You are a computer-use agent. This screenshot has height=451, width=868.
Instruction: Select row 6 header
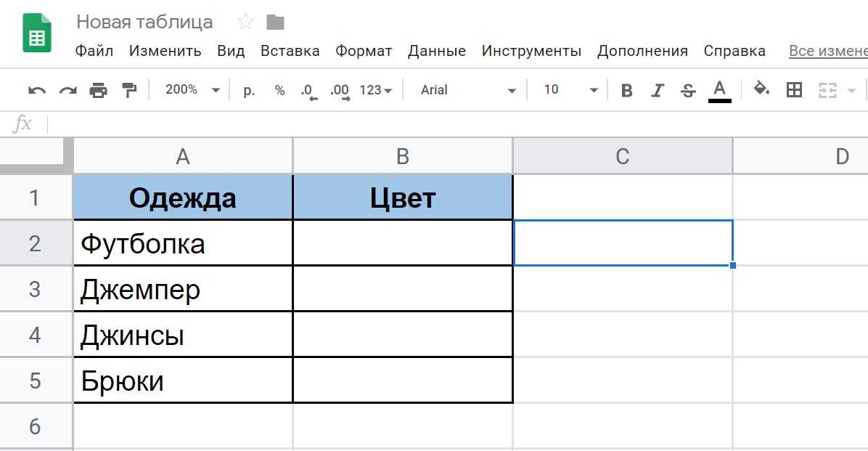pos(36,426)
